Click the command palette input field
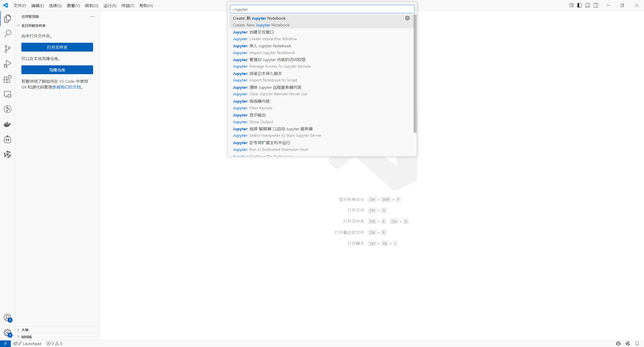The height and width of the screenshot is (347, 644). tap(322, 9)
